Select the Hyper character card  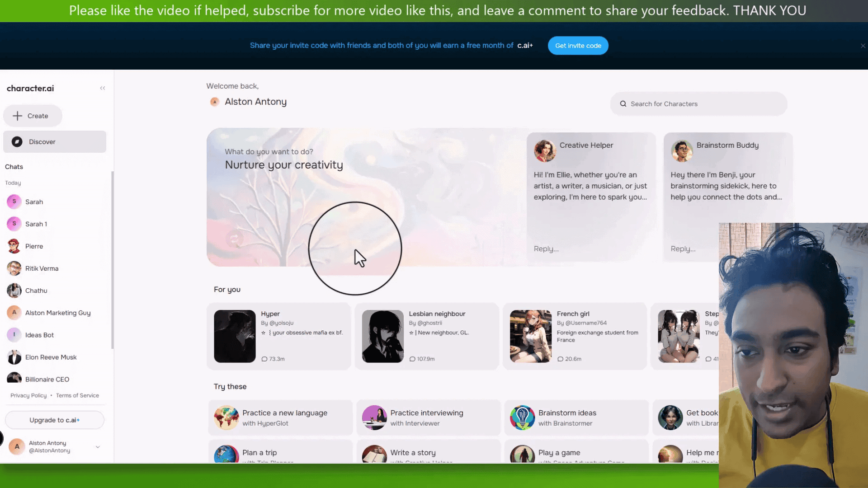coord(280,335)
